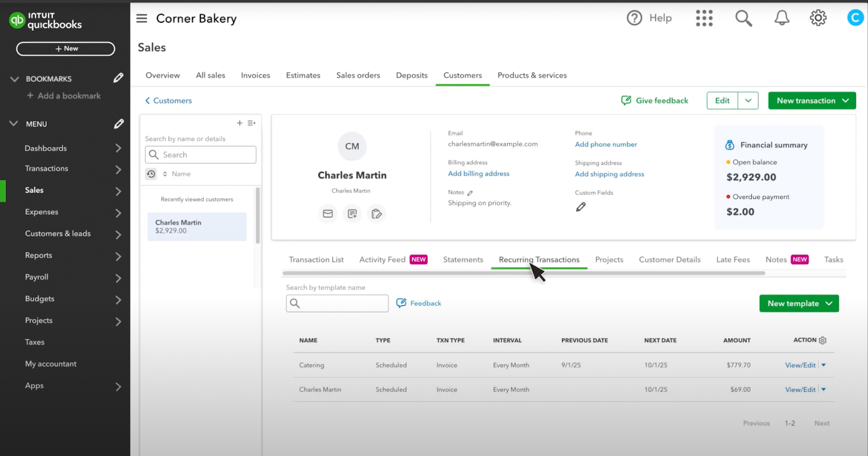Switch to the Estimates tab
The height and width of the screenshot is (456, 868).
tap(303, 75)
